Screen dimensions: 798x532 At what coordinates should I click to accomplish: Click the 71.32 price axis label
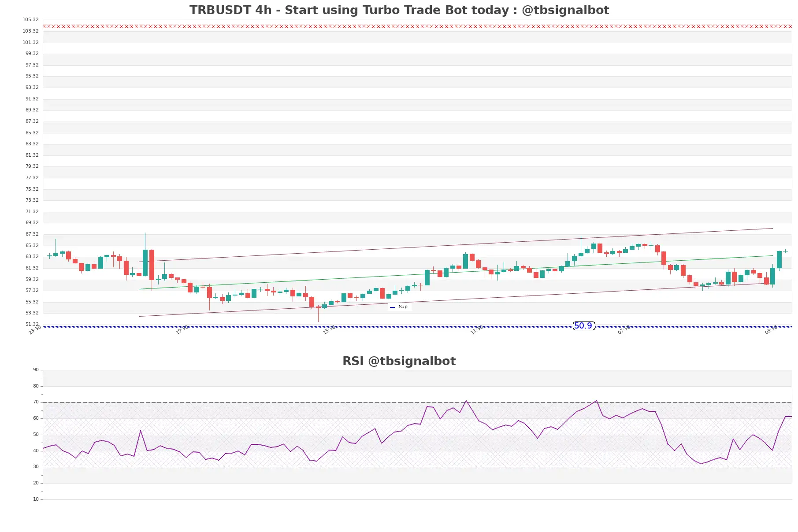tap(32, 212)
